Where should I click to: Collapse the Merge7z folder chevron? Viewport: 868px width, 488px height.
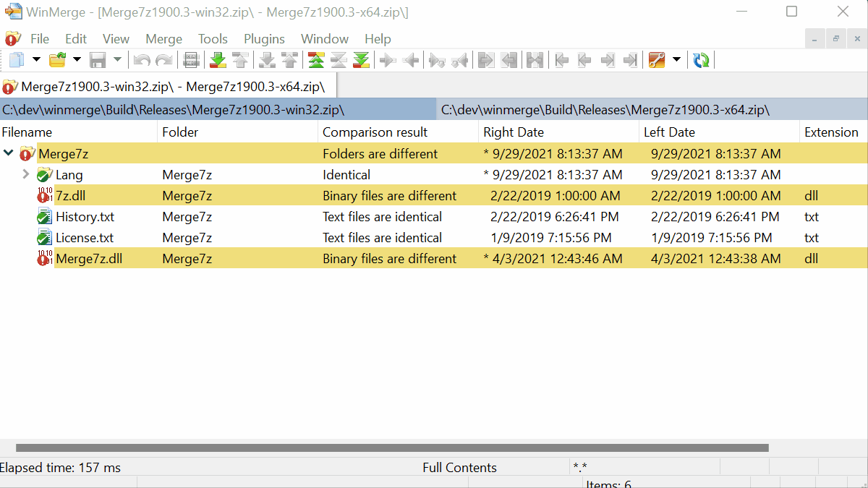8,153
